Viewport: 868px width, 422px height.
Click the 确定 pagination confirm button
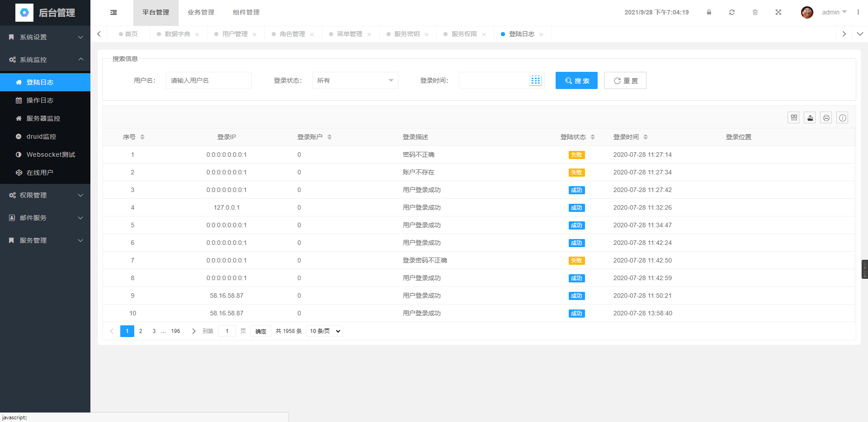point(261,331)
